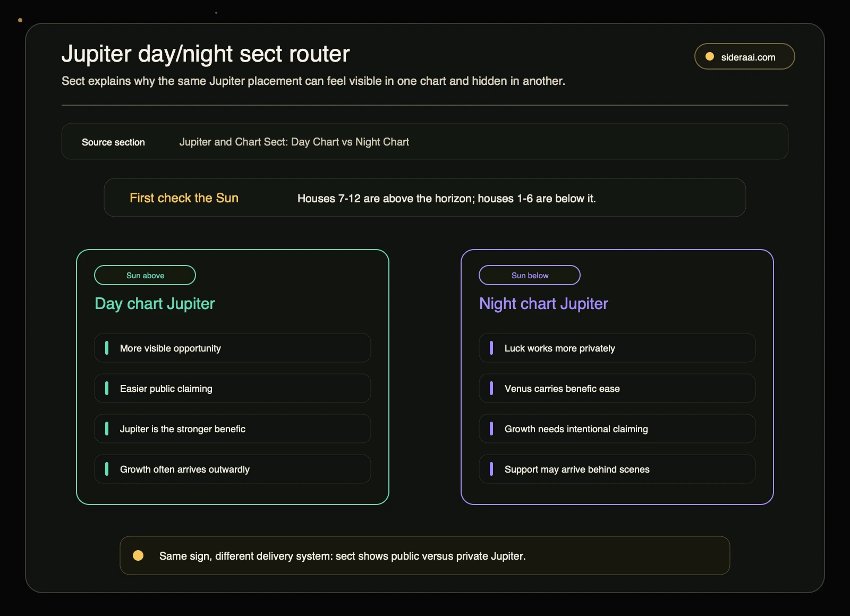
Task: Select 'Growth needs intentional claiming' row
Action: tap(617, 429)
